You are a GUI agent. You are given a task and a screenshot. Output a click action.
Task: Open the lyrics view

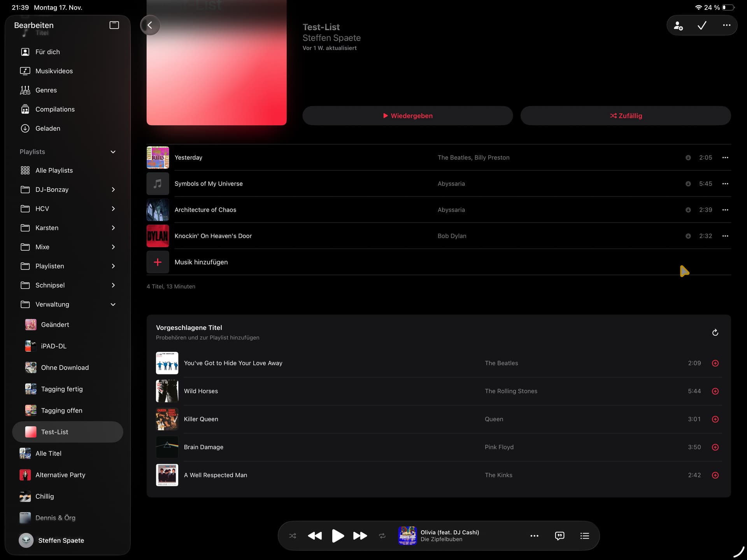(x=559, y=536)
